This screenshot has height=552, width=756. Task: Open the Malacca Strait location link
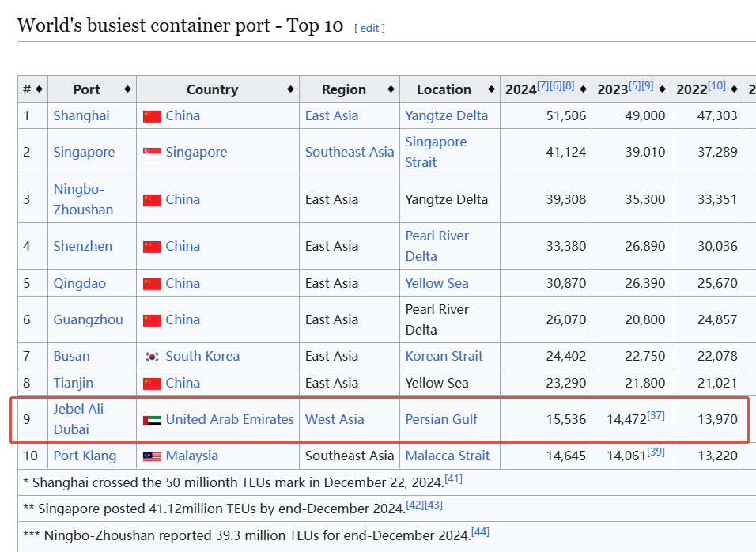pyautogui.click(x=447, y=456)
